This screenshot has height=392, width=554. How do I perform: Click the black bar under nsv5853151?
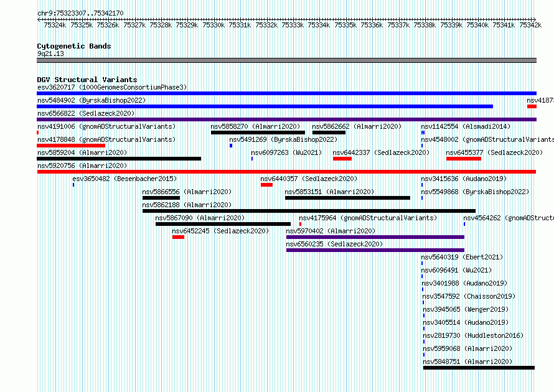point(348,198)
